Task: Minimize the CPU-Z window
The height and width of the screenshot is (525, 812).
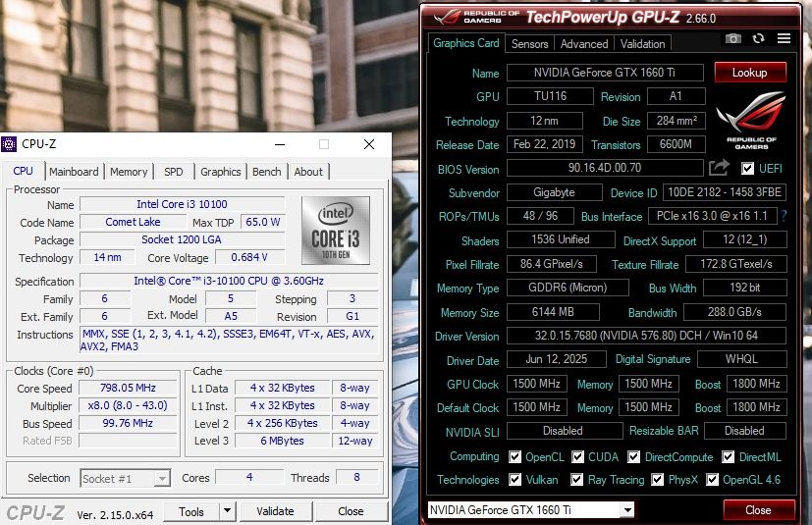Action: click(280, 144)
